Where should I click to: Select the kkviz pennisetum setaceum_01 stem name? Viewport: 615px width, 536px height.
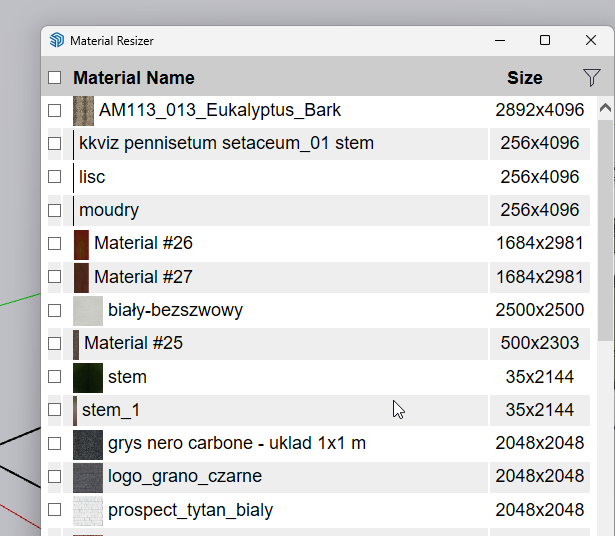click(x=226, y=143)
